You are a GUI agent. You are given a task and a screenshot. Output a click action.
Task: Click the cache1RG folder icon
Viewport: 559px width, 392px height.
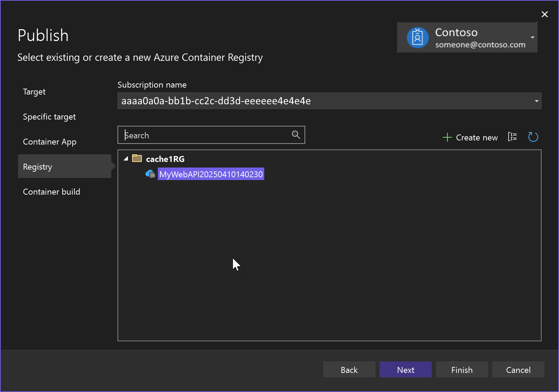(137, 158)
